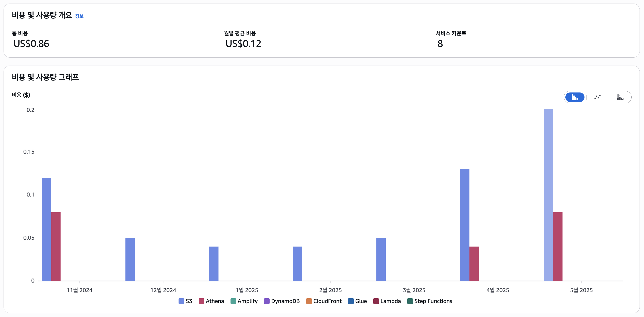Click the S3 bar for 2월 2025

[297, 263]
